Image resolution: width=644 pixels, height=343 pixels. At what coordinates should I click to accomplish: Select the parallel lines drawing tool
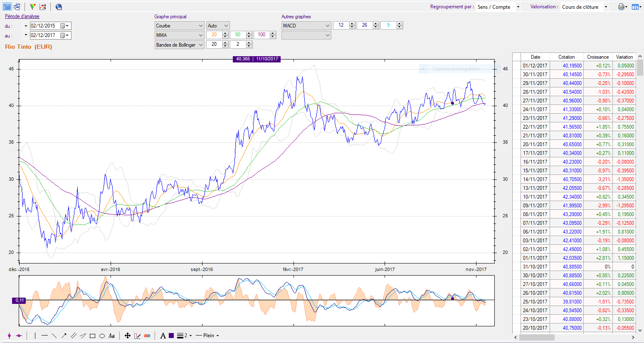pos(74,336)
